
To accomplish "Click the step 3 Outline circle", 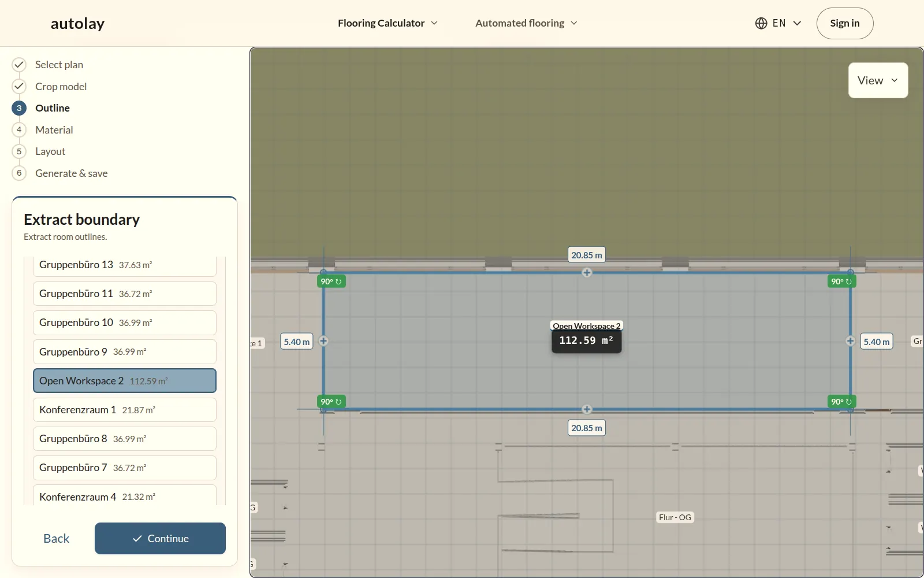I will click(19, 108).
